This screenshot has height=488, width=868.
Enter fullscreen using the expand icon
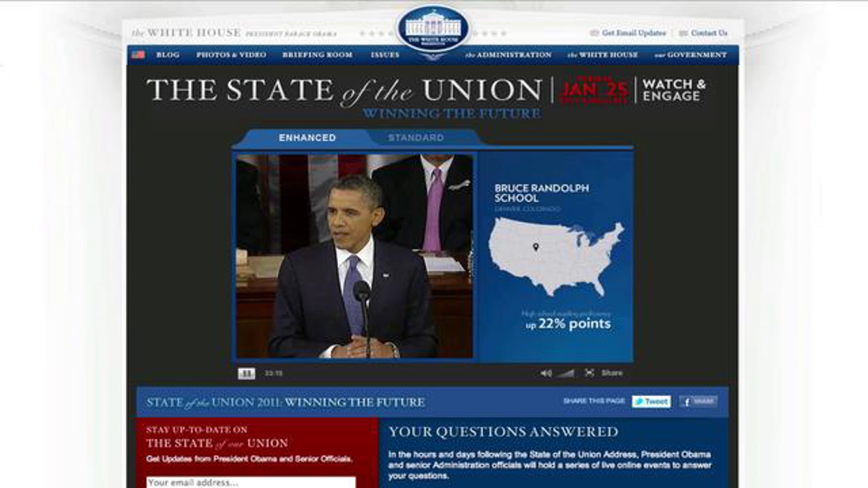click(x=589, y=373)
